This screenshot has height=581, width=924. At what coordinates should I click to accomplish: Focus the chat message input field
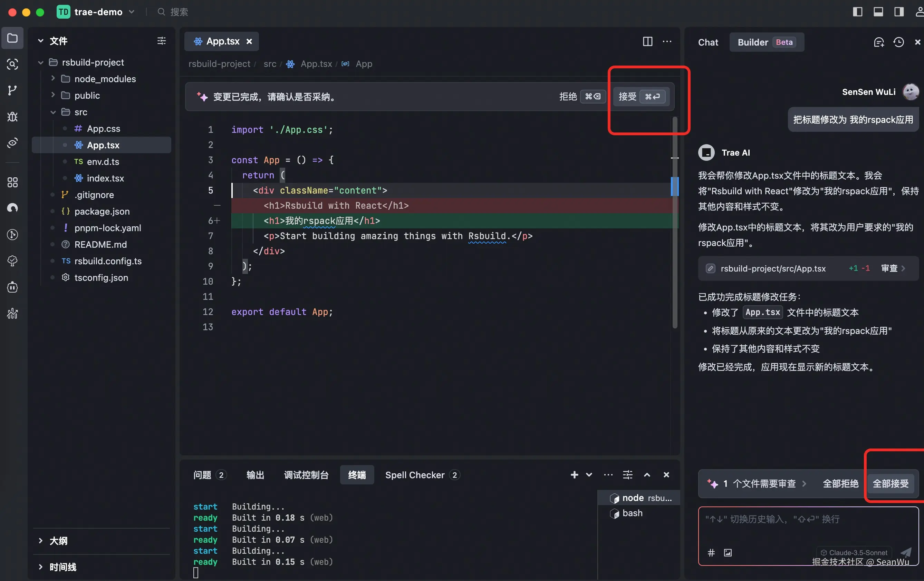806,529
